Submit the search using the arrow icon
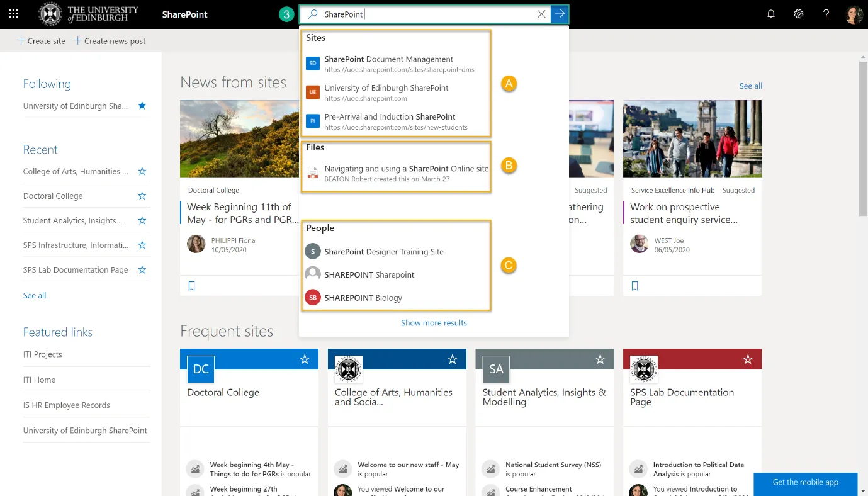This screenshot has width=868, height=496. [x=559, y=14]
